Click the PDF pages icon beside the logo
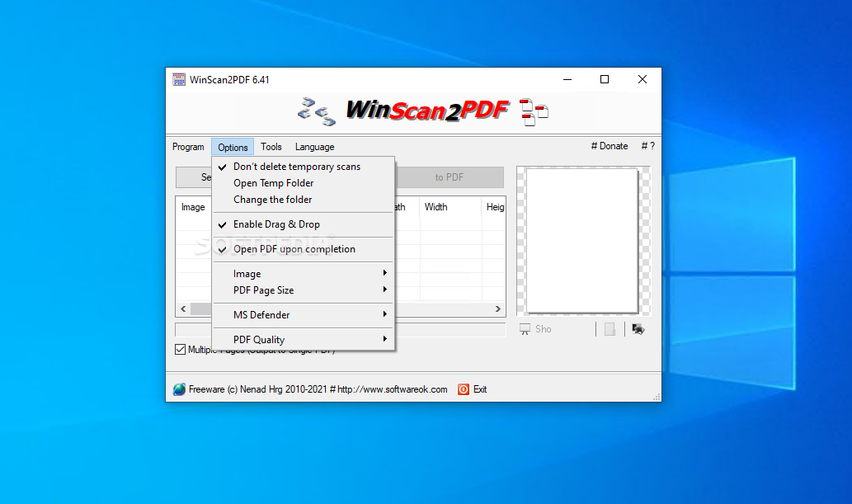Viewport: 852px width, 504px height. coord(534,112)
